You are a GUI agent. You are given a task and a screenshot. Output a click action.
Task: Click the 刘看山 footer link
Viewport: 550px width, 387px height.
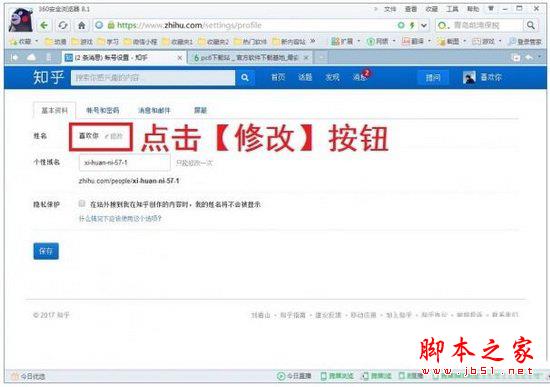click(261, 315)
